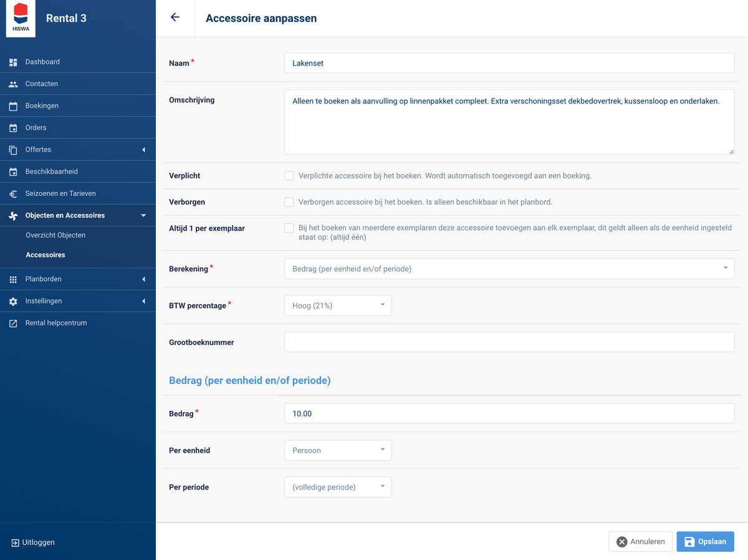
Task: Open the Berekening dropdown
Action: tap(509, 269)
